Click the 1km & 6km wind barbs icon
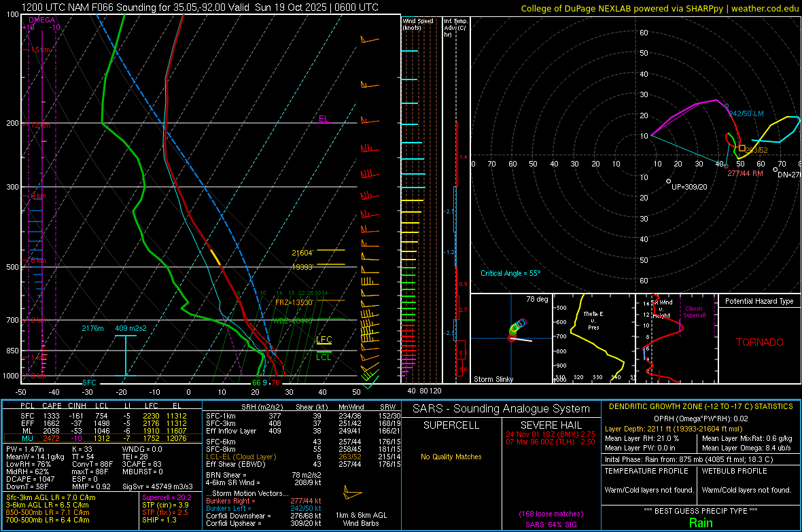The image size is (802, 532). pos(353,494)
